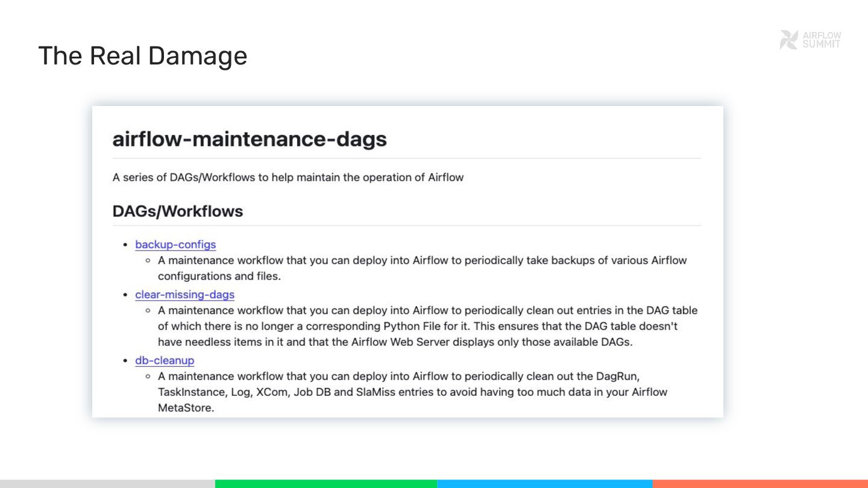868x488 pixels.
Task: Click the bullet point before clear-missing-dags
Action: pos(125,295)
